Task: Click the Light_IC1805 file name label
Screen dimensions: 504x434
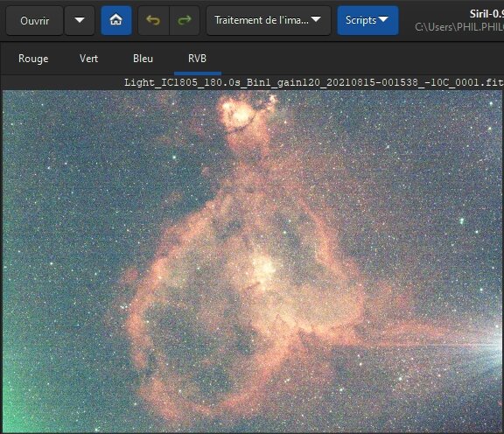Action: click(x=314, y=82)
